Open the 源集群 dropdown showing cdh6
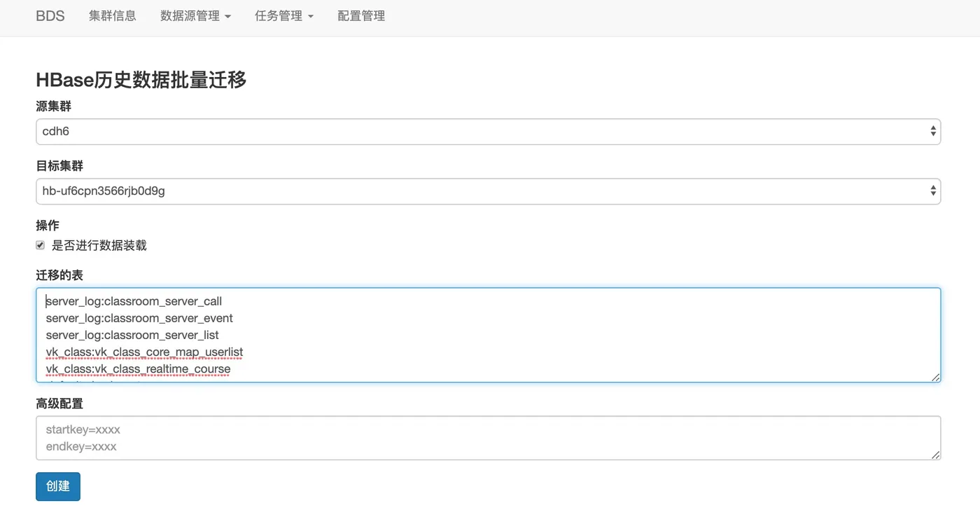 (488, 132)
